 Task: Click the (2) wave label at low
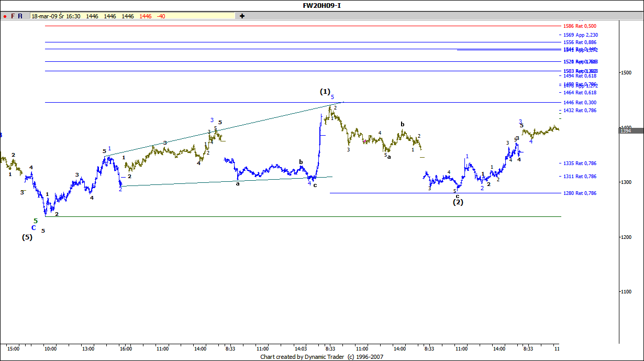[458, 202]
